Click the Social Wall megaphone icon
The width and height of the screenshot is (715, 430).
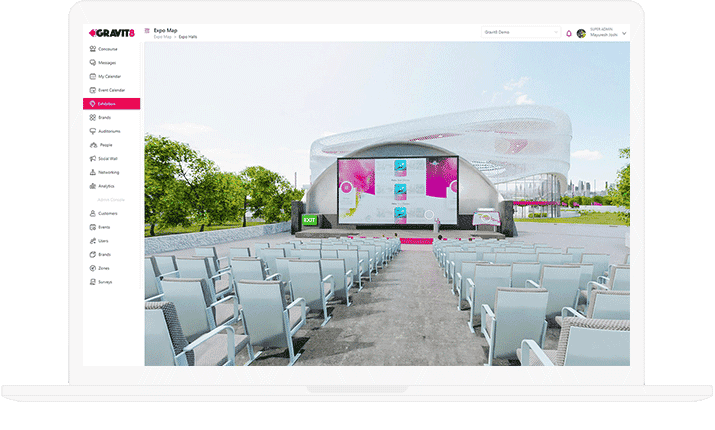click(92, 158)
